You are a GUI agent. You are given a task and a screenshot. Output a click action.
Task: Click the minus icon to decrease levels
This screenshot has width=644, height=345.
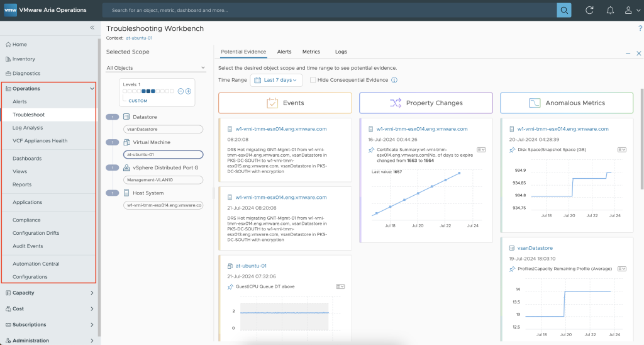point(180,91)
